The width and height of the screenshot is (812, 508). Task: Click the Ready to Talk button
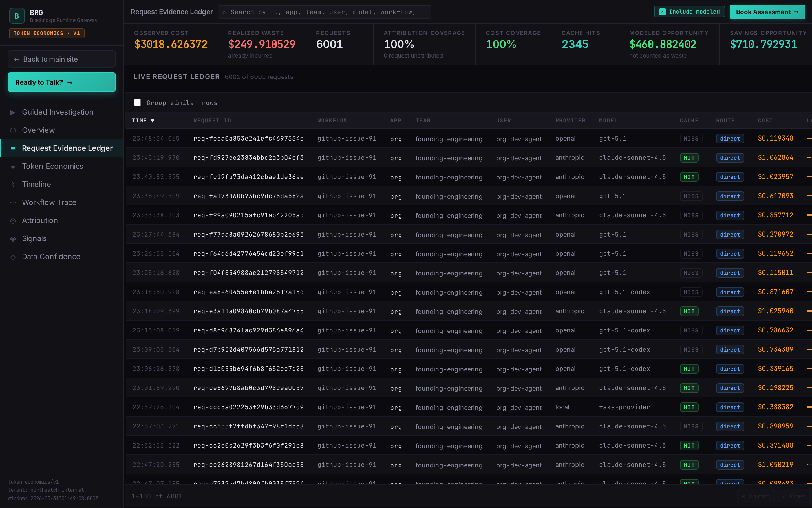click(62, 82)
